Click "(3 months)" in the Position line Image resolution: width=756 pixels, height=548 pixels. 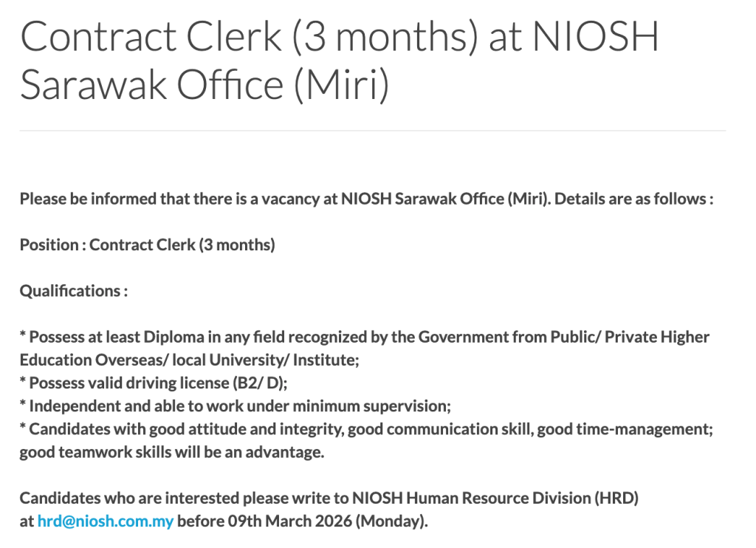[x=236, y=245]
